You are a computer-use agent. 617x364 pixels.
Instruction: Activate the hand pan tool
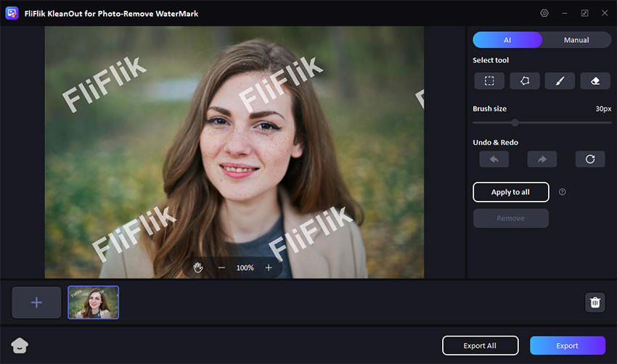(198, 268)
